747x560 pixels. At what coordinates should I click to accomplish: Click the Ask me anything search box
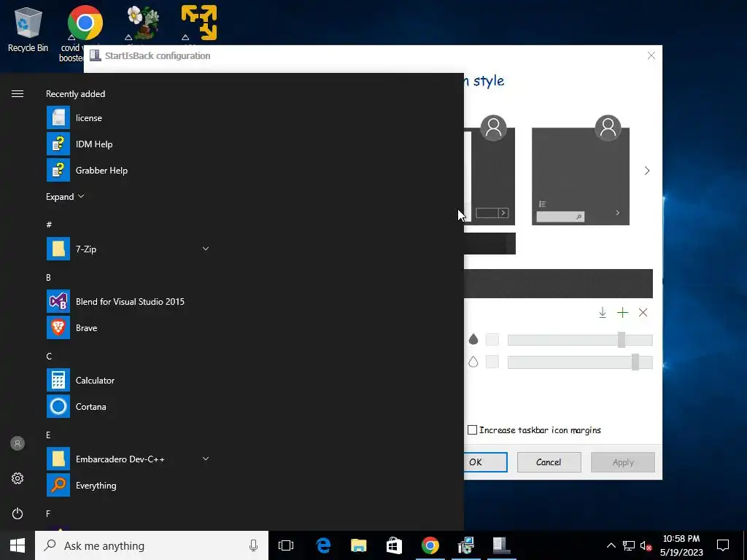pos(152,545)
